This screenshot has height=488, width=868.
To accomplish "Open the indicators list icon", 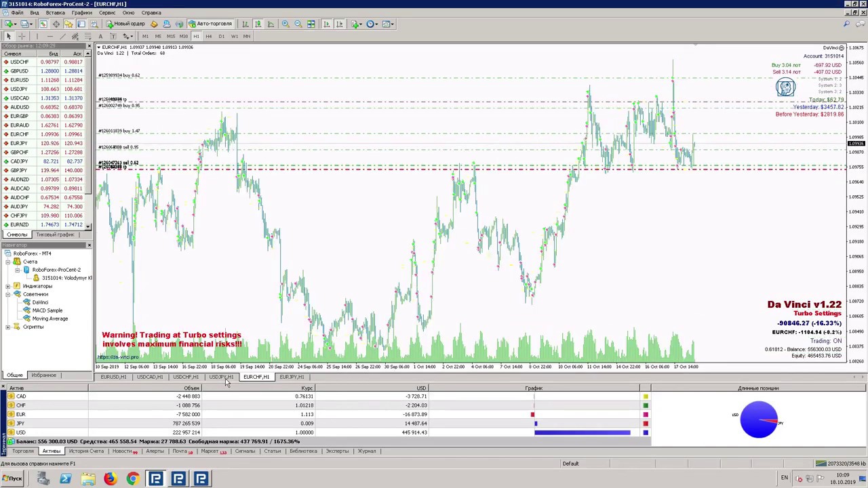I will 355,24.
